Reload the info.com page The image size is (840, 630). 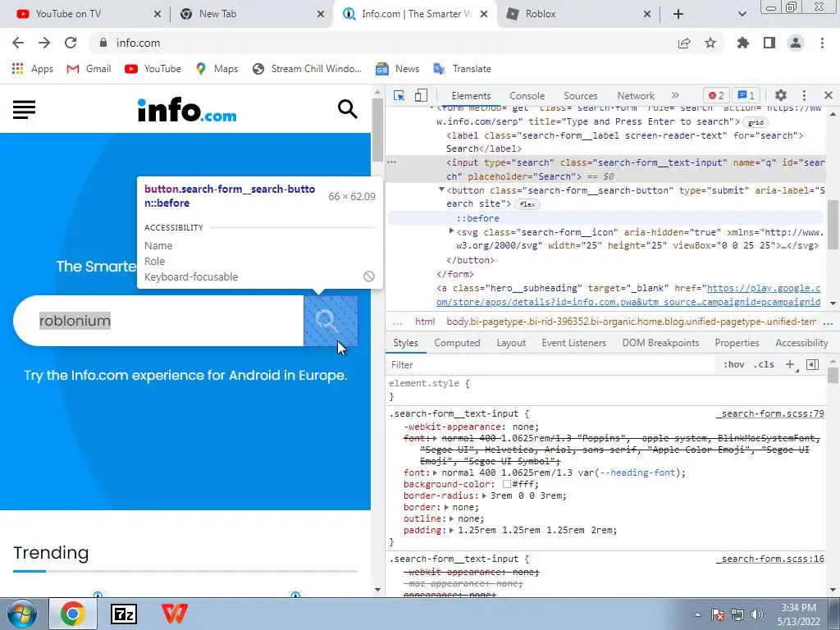pyautogui.click(x=71, y=43)
